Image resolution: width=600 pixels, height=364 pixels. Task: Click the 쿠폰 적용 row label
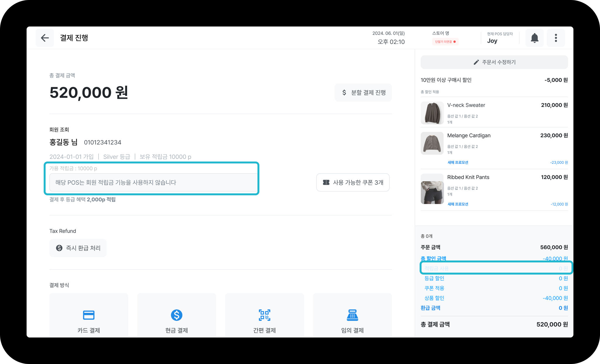tap(434, 288)
